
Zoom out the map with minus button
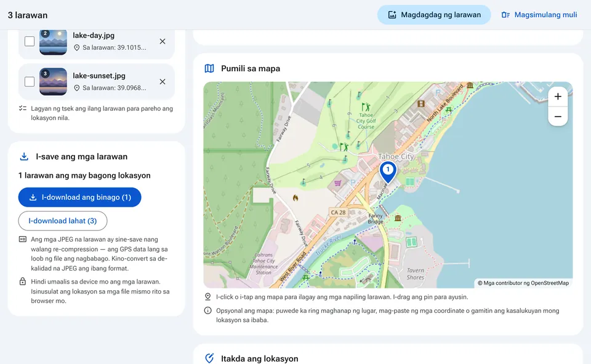tap(558, 117)
